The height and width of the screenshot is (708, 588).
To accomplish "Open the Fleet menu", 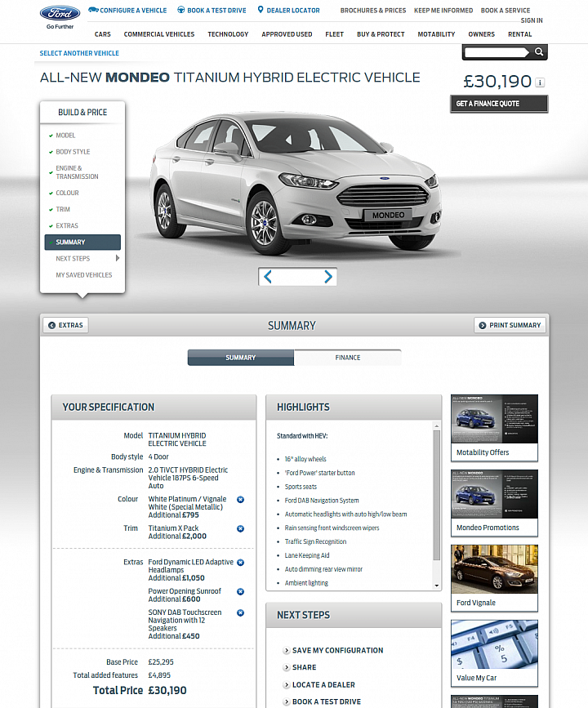I will (335, 34).
